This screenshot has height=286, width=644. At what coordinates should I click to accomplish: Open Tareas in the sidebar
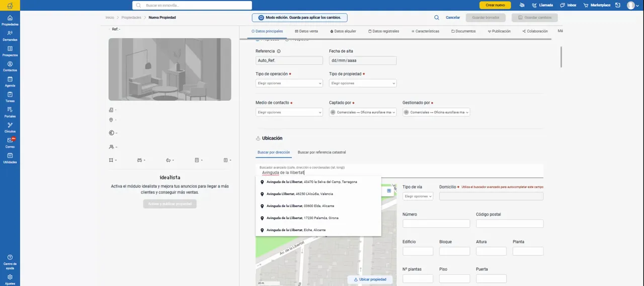click(x=10, y=97)
